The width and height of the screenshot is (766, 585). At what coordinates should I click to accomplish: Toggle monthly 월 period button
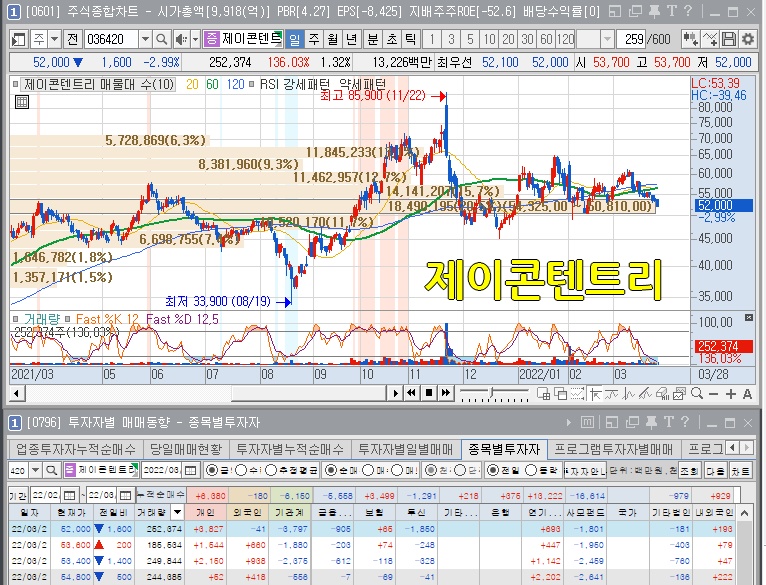coord(332,39)
